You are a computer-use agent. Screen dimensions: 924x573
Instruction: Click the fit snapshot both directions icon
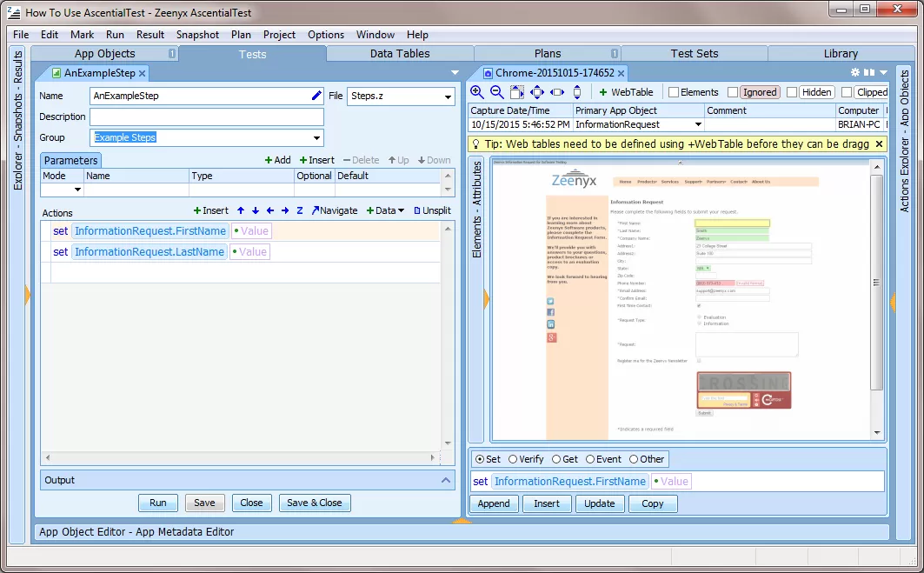coord(537,92)
